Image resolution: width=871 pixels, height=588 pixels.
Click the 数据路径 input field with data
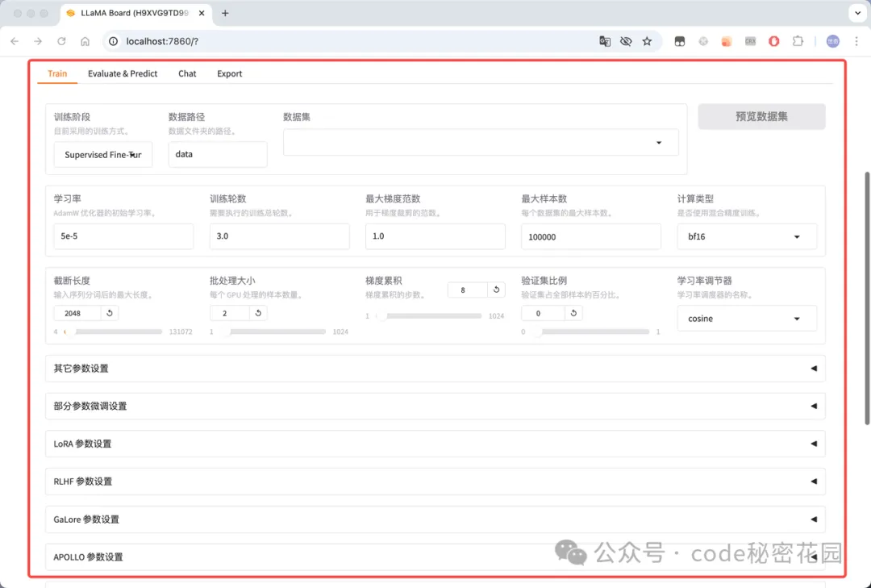coord(218,155)
